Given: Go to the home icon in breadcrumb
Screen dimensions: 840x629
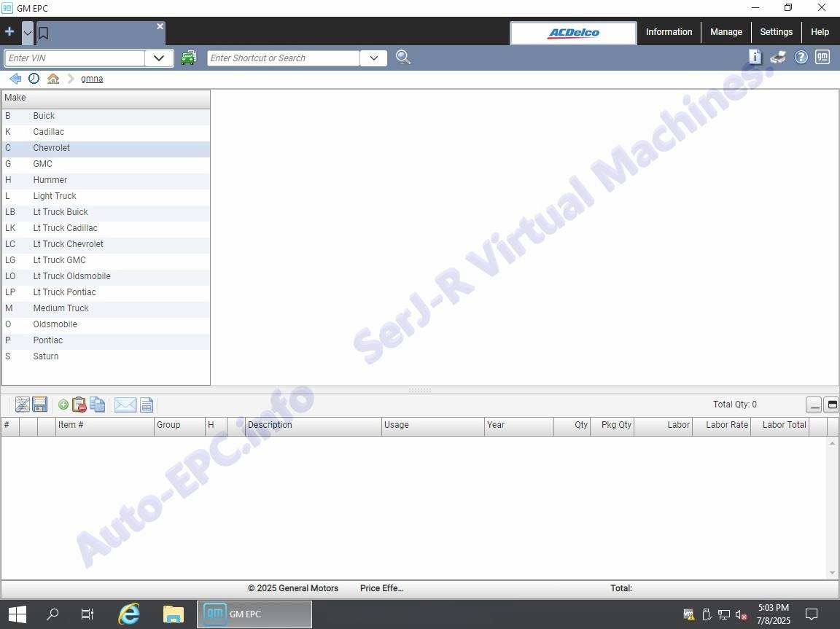Looking at the screenshot, I should (x=53, y=79).
